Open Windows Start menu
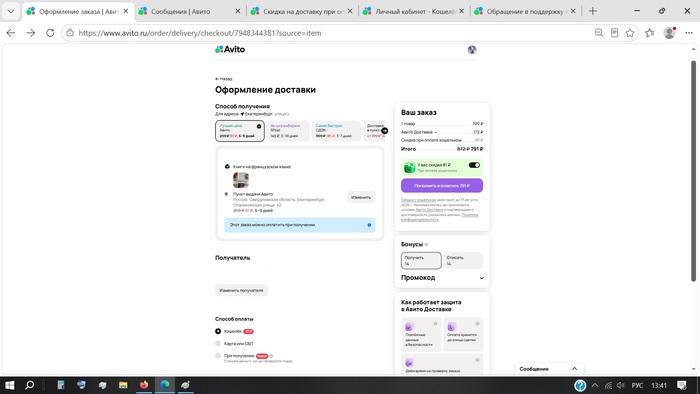The width and height of the screenshot is (700, 394). 9,385
